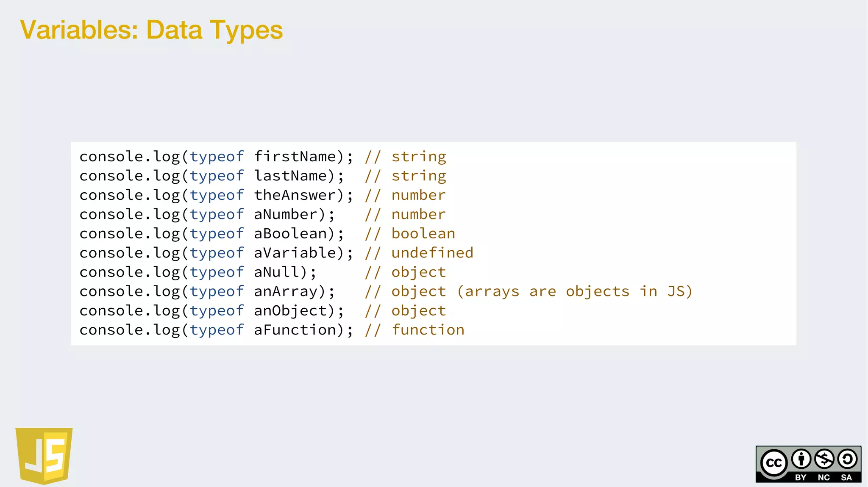Click the aNumber variable name
Screen dimensions: 868x487
[286, 214]
